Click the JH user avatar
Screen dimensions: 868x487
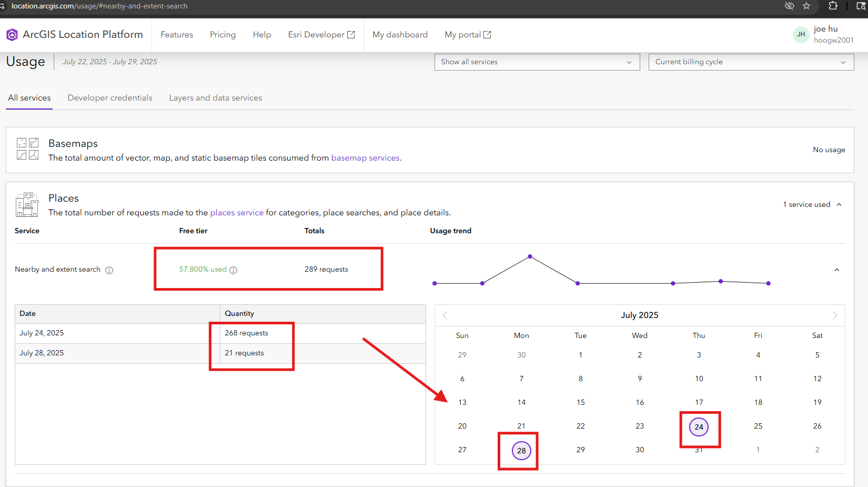click(x=801, y=34)
